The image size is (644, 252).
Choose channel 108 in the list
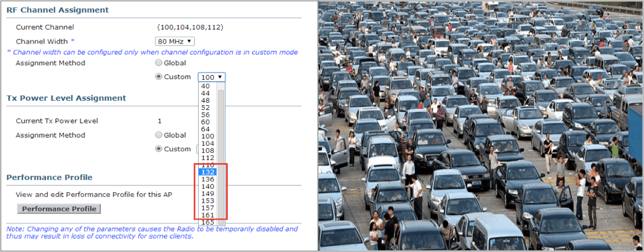click(x=208, y=151)
